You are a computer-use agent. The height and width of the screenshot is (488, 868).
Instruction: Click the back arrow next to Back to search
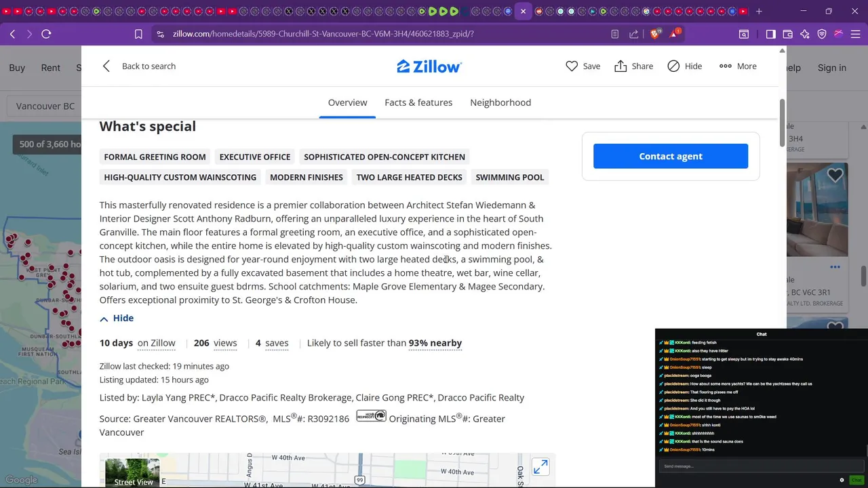(106, 66)
